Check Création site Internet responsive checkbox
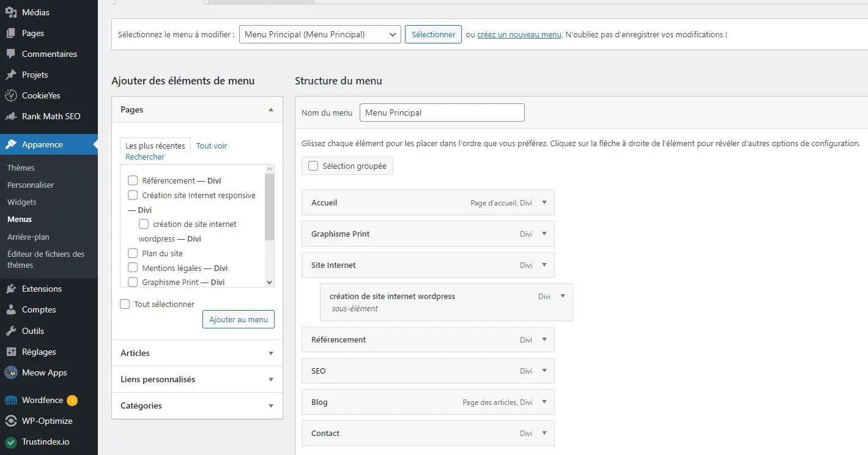Image resolution: width=868 pixels, height=455 pixels. [133, 195]
